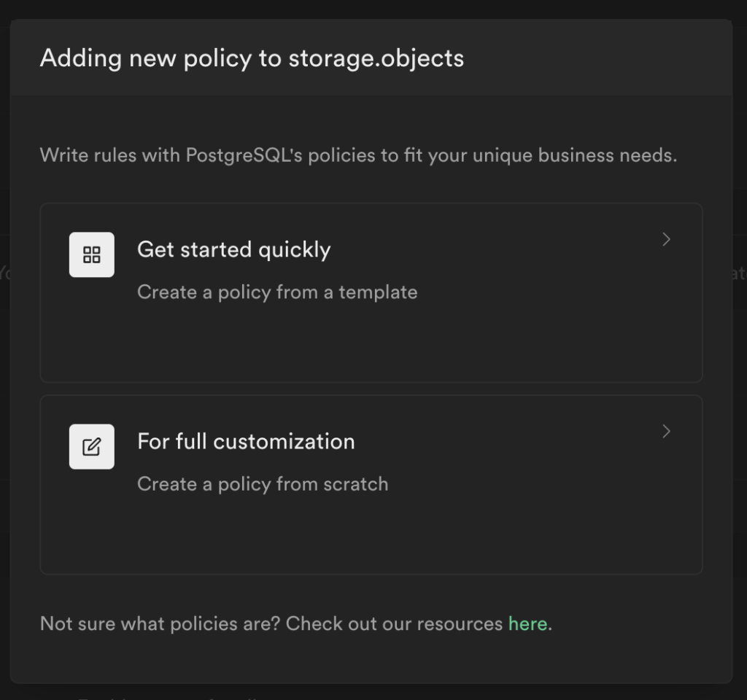This screenshot has width=747, height=700.
Task: Click "storage.objects" in the dialog title
Action: 376,58
